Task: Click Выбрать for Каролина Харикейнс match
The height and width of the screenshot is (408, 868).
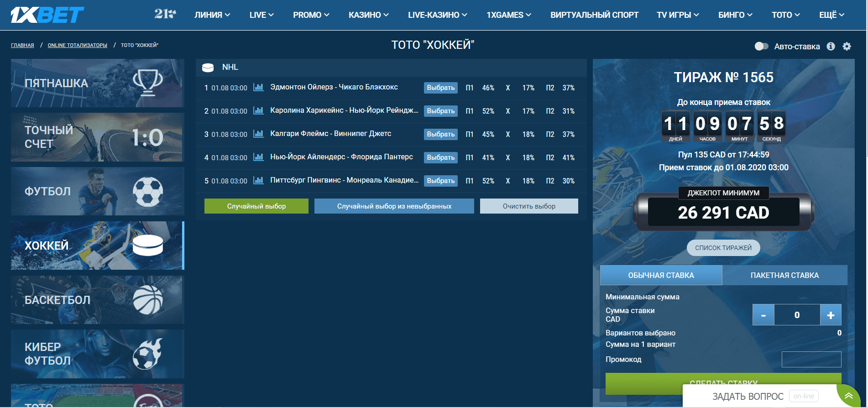Action: coord(441,111)
